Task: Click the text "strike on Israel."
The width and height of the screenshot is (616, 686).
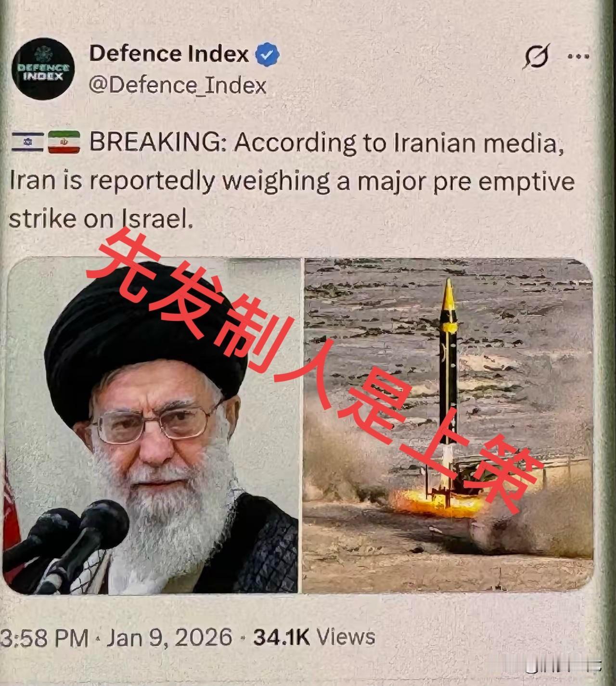Action: [x=101, y=219]
